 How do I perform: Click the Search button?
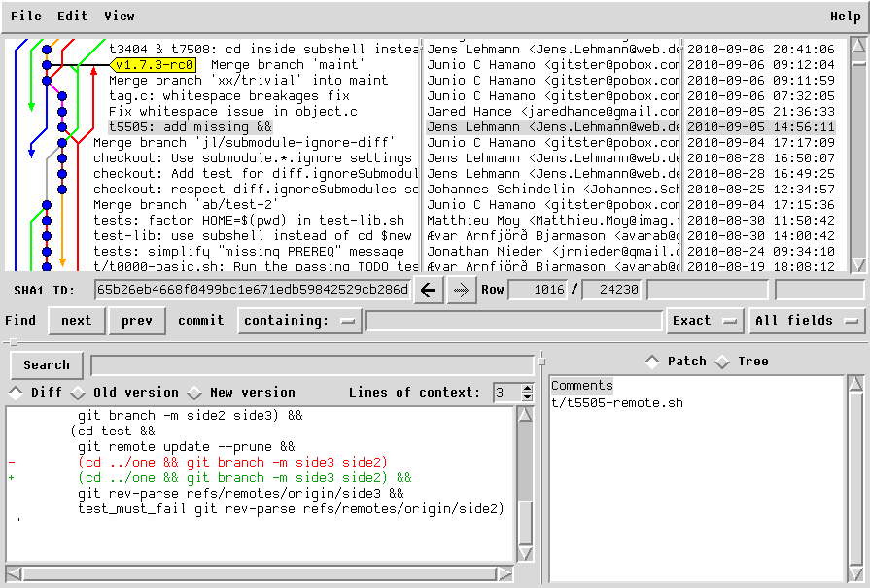(47, 365)
